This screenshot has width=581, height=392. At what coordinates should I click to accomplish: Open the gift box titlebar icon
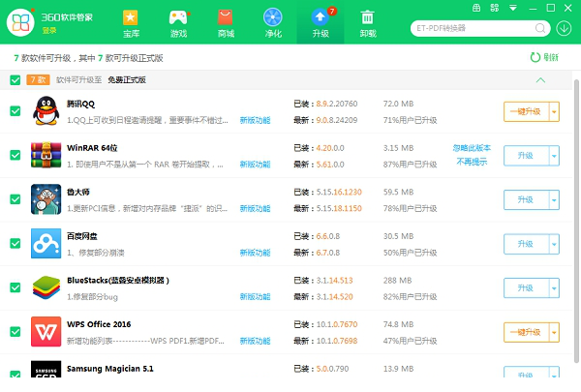(x=476, y=8)
